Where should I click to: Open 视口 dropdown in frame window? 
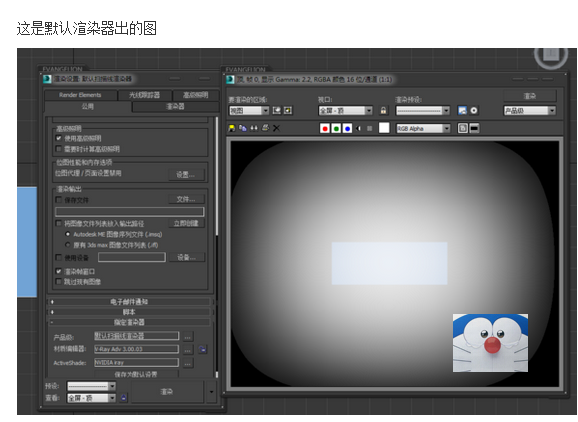coord(345,111)
